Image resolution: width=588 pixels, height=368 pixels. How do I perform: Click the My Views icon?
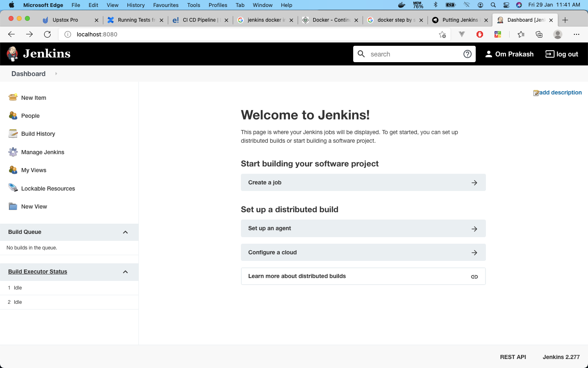13,170
